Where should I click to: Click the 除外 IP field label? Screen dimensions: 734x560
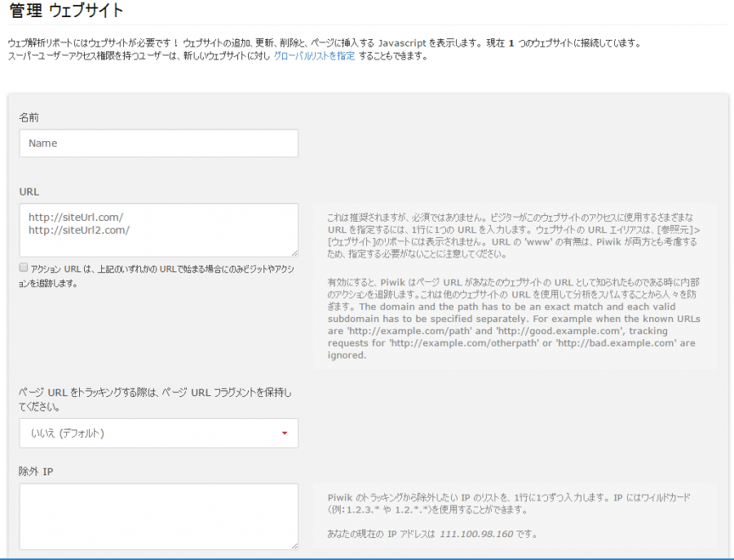pyautogui.click(x=35, y=471)
